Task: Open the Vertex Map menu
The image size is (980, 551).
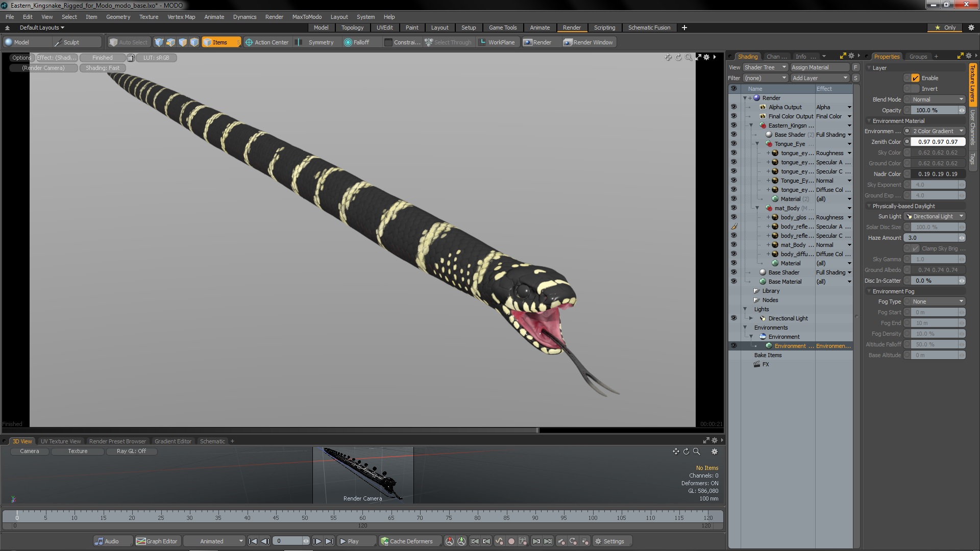Action: [x=181, y=17]
